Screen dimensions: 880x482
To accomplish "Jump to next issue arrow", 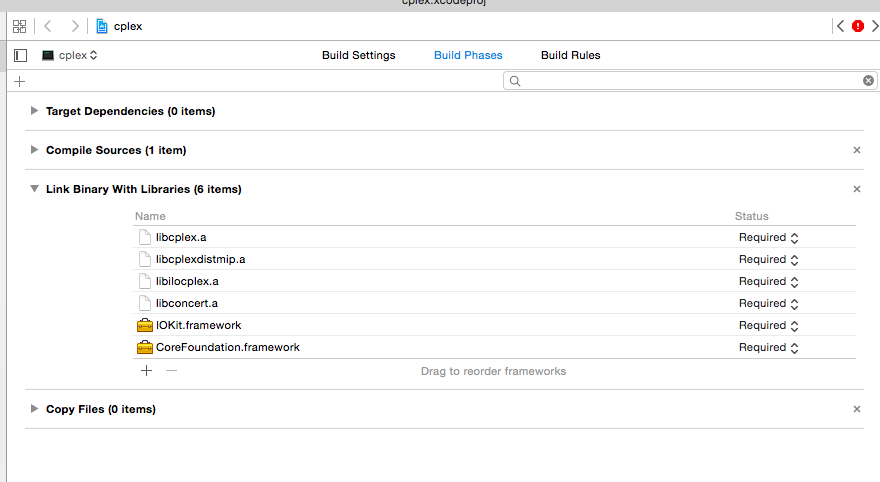I will [x=874, y=26].
